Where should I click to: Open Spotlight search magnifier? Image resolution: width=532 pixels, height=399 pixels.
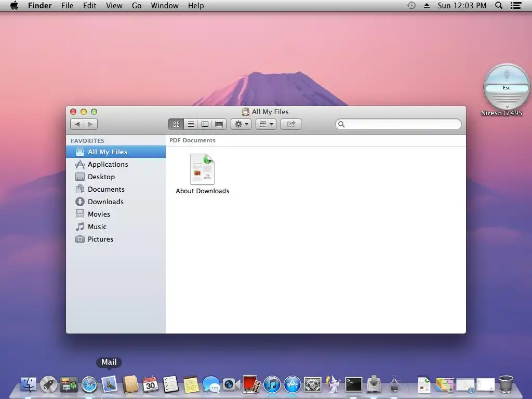click(x=499, y=5)
